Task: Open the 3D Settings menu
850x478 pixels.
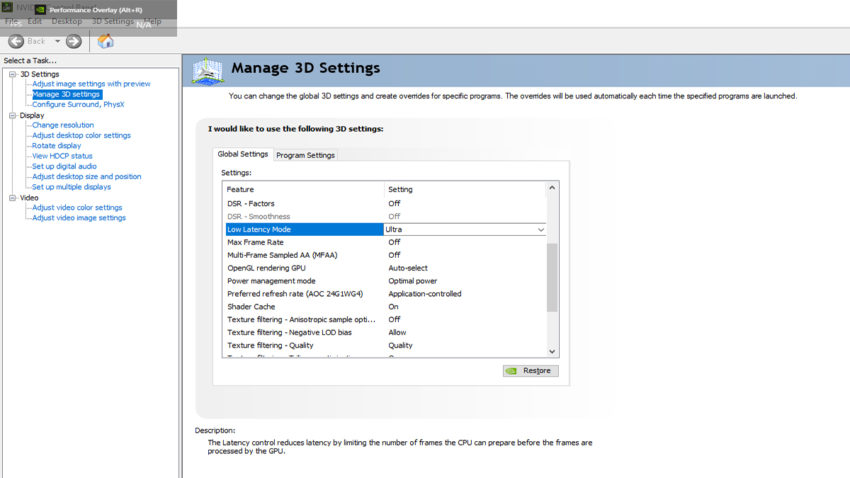Action: click(113, 21)
